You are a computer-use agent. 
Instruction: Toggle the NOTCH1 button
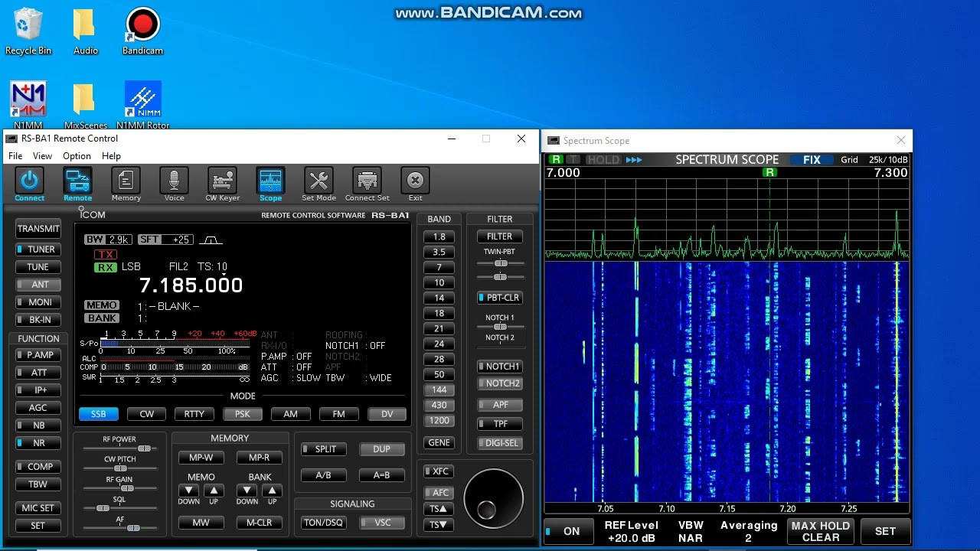tap(500, 367)
